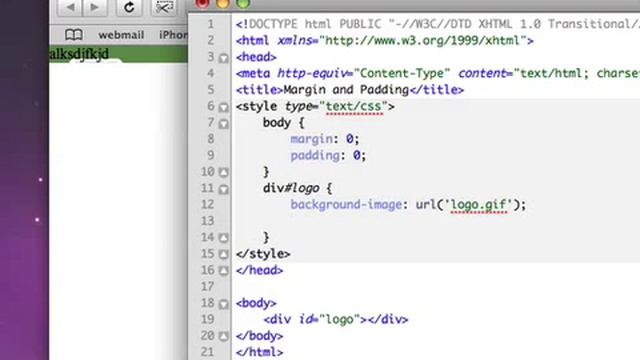This screenshot has width=640, height=360.
Task: Reload the page in the browser
Action: pyautogui.click(x=129, y=7)
